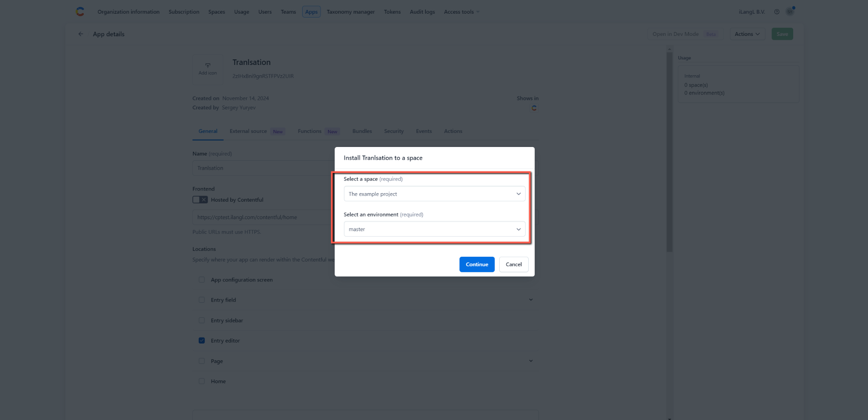Open the Actions dropdown button
The image size is (868, 420).
click(747, 34)
